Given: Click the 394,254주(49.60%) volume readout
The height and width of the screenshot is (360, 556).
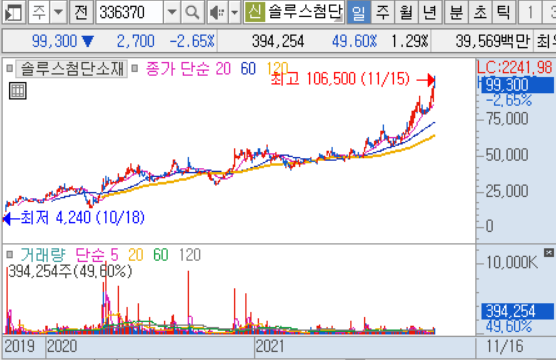Looking at the screenshot, I should click(70, 271).
